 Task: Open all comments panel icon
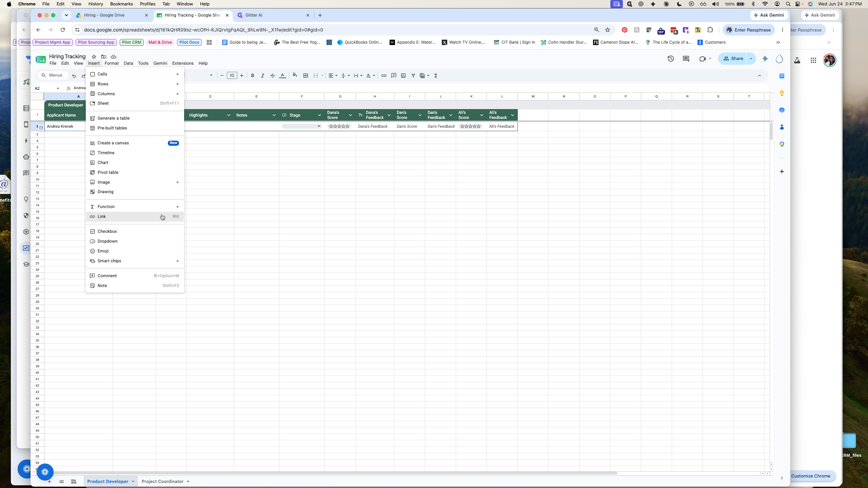[686, 59]
